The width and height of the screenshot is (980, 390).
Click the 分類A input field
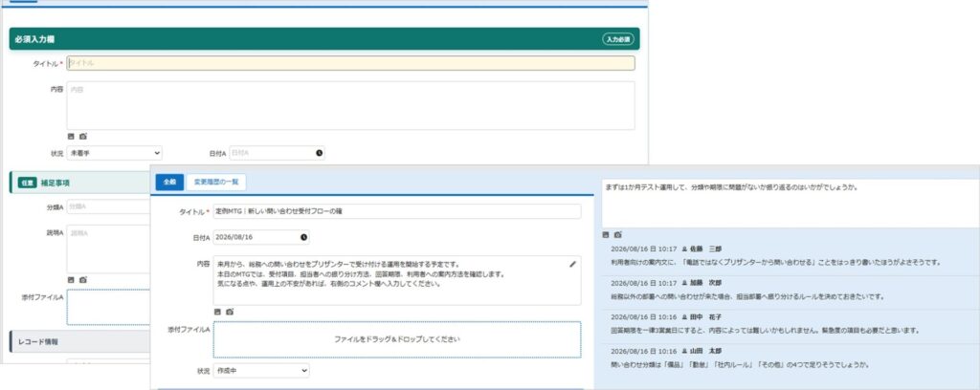click(109, 206)
